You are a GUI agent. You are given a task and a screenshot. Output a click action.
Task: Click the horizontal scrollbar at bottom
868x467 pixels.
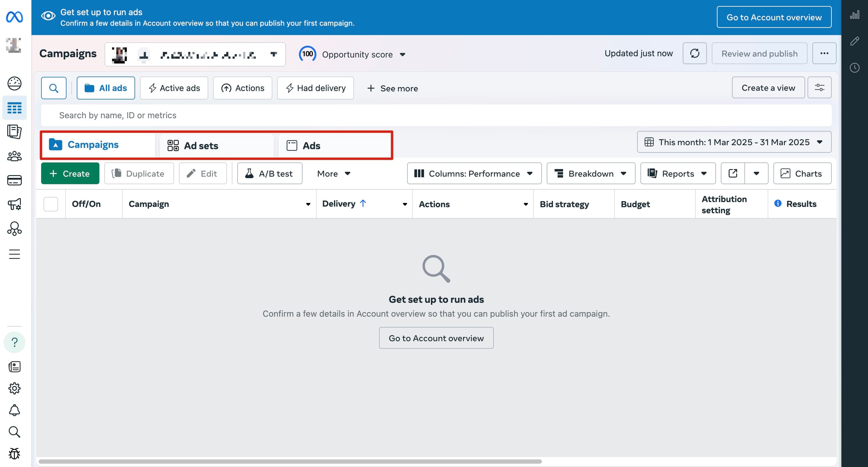(x=290, y=461)
